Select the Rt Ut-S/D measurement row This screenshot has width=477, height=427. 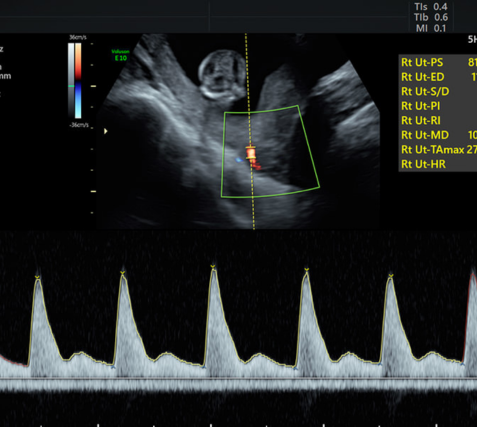tap(438, 91)
